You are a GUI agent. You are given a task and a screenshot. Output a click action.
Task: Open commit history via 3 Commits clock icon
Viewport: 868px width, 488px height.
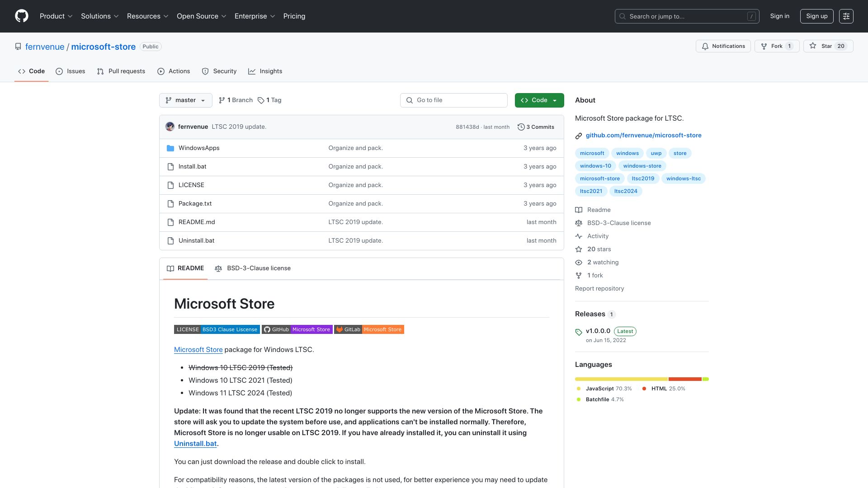click(x=521, y=127)
